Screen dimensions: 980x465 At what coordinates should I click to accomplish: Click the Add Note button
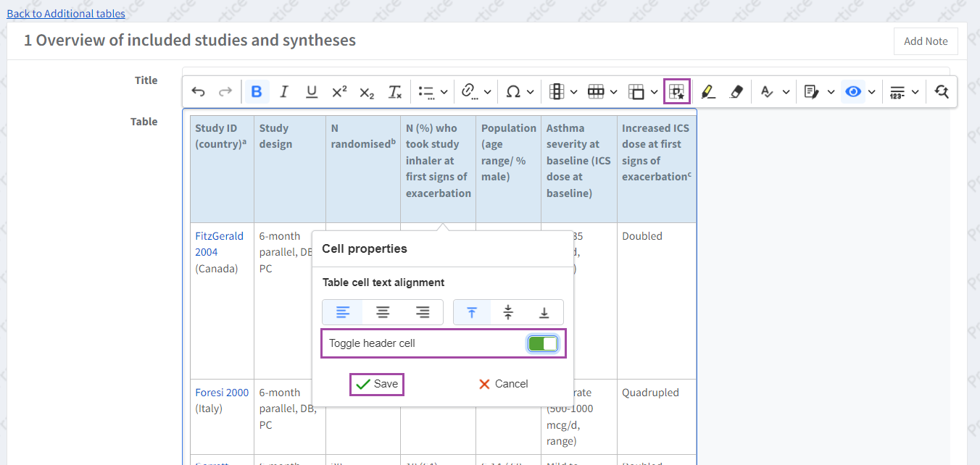(926, 41)
